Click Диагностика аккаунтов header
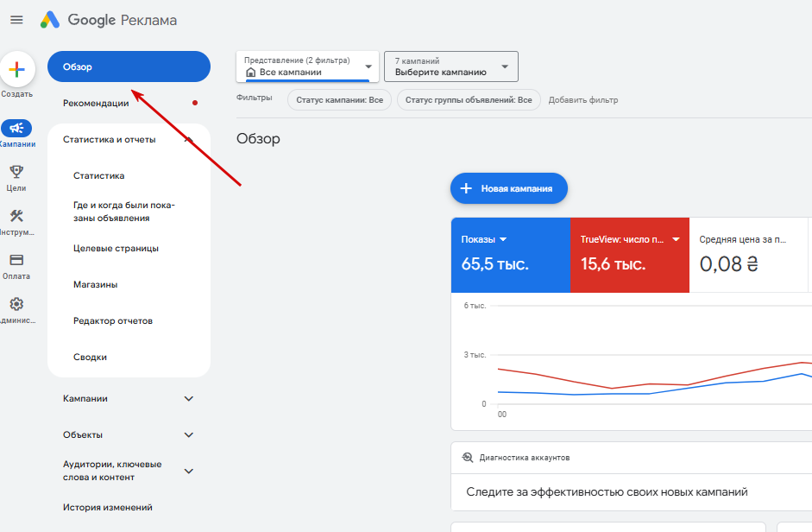The height and width of the screenshot is (532, 812). (524, 458)
